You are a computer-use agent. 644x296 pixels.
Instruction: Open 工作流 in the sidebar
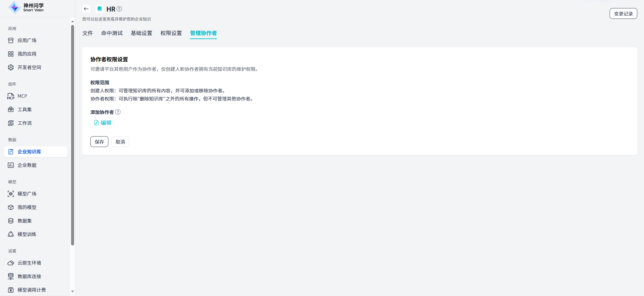click(25, 123)
